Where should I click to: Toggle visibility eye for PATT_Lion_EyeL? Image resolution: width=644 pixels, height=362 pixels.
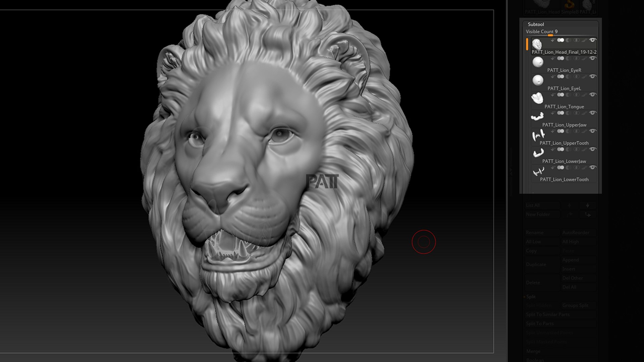tap(593, 76)
